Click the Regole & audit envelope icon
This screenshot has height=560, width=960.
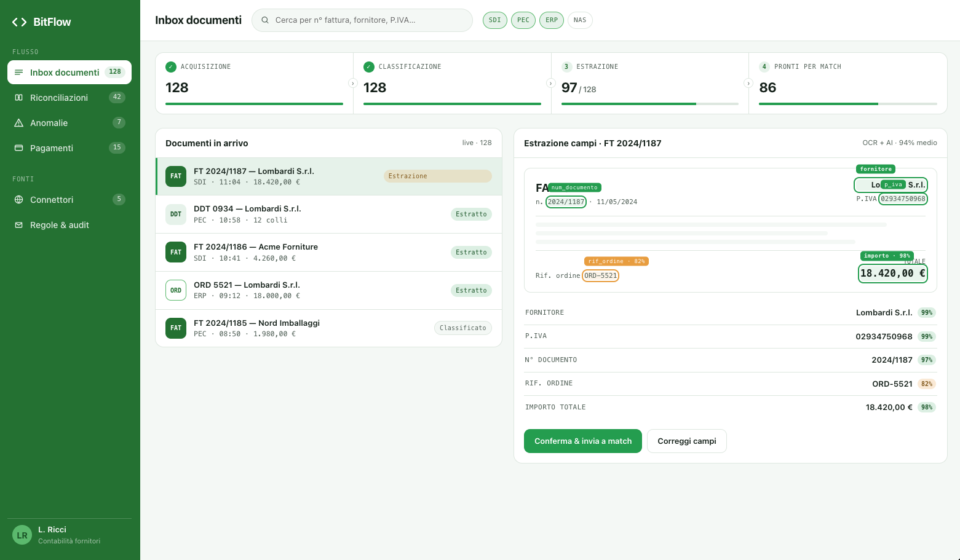click(19, 225)
